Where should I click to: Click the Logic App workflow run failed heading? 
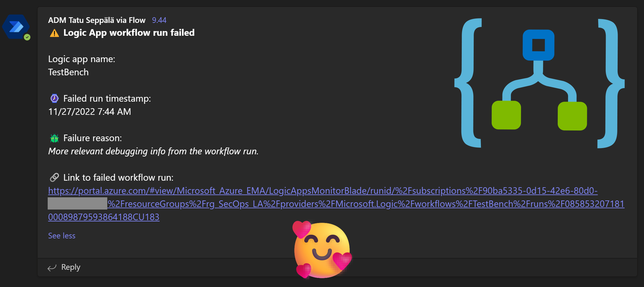(x=129, y=33)
